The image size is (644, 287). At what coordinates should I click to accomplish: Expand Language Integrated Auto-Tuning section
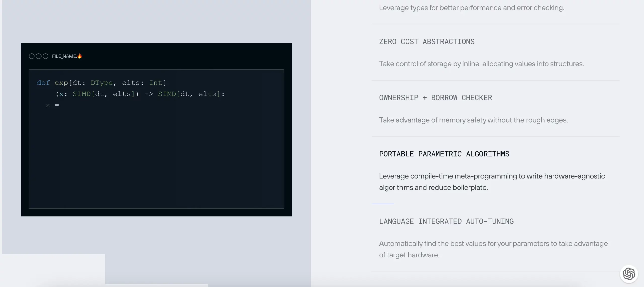pos(446,221)
